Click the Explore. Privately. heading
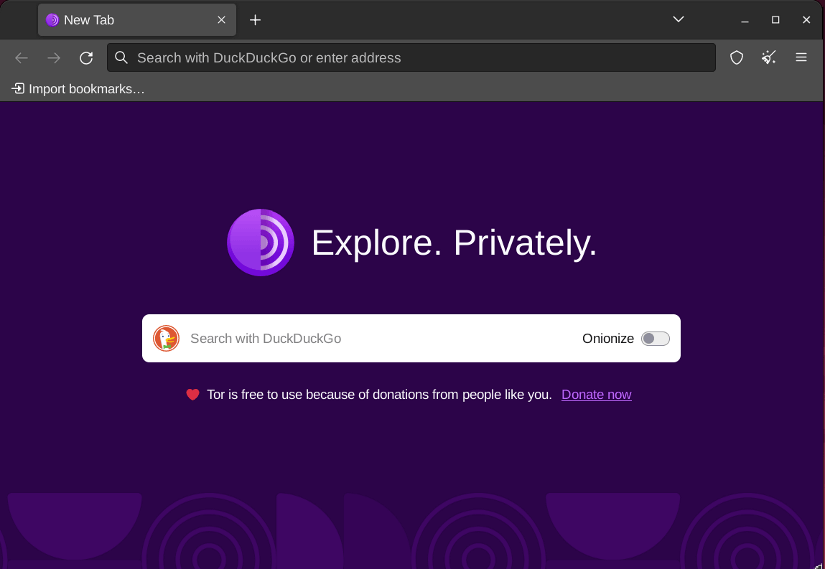This screenshot has height=569, width=825. pos(454,243)
